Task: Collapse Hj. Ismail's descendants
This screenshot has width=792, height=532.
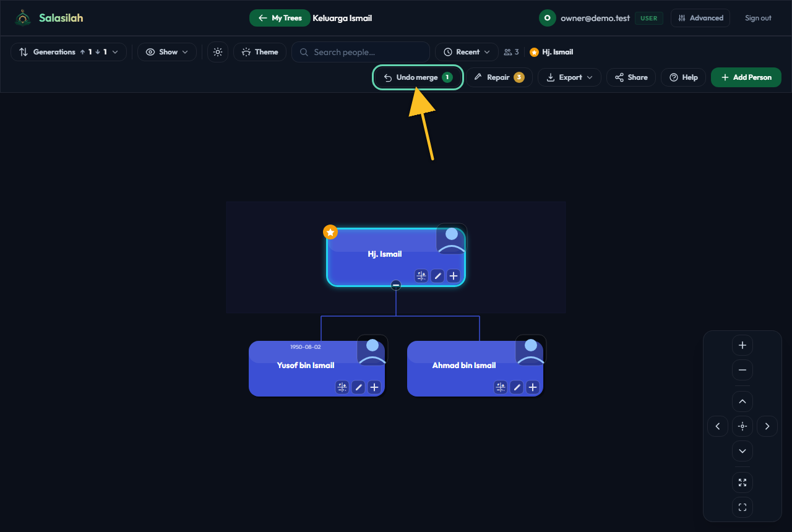Action: point(396,285)
